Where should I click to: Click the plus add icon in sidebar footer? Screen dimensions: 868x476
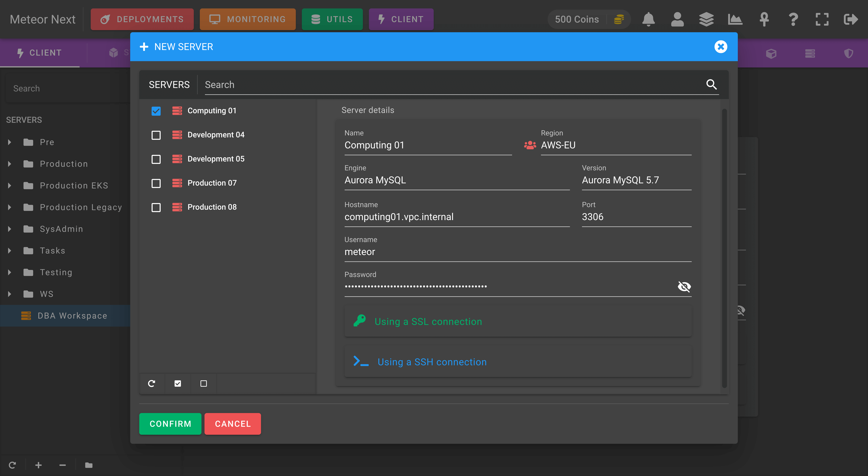coord(38,465)
